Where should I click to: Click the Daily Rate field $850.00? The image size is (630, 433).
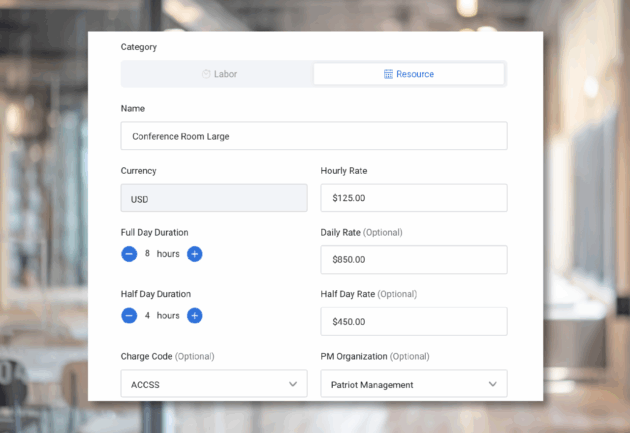point(414,260)
